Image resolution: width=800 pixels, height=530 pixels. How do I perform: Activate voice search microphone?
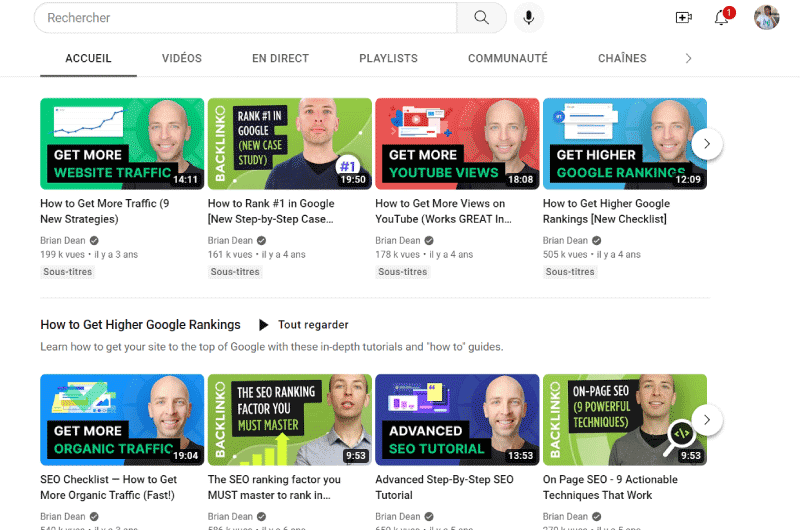pos(529,18)
